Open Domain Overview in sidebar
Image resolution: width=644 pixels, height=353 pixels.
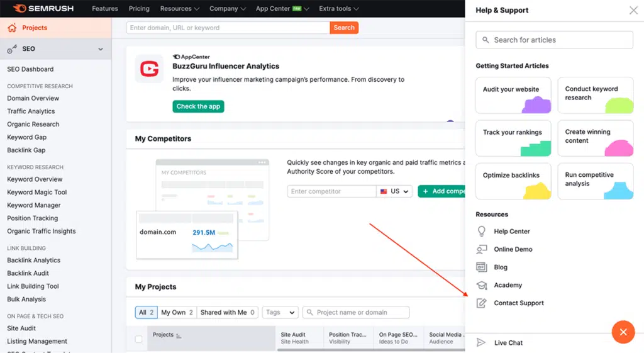pyautogui.click(x=33, y=98)
